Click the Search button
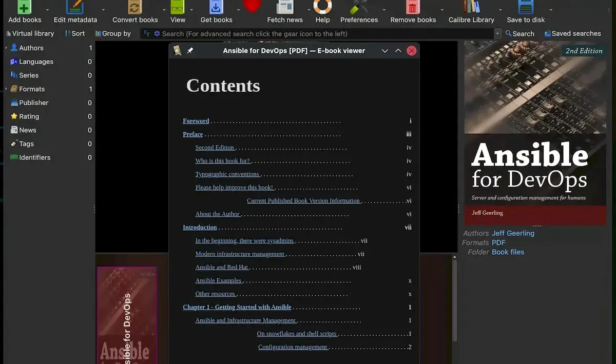This screenshot has width=616, height=364. pyautogui.click(x=519, y=33)
